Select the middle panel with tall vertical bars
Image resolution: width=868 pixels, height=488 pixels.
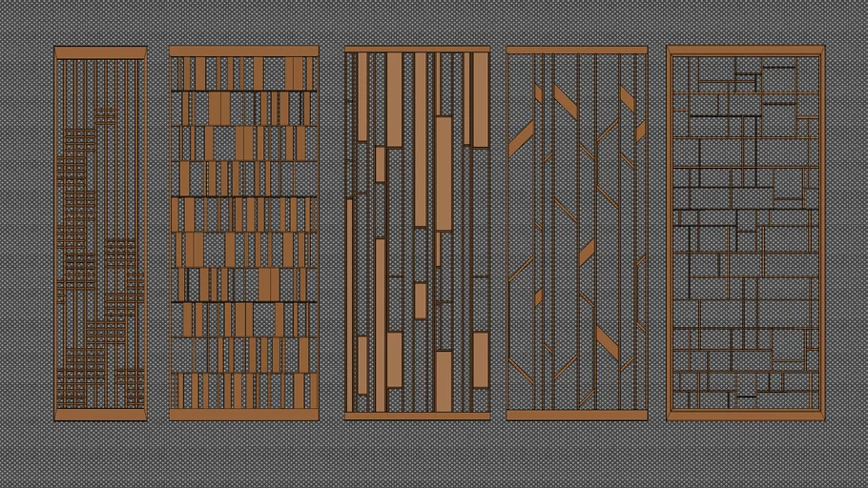[417, 234]
